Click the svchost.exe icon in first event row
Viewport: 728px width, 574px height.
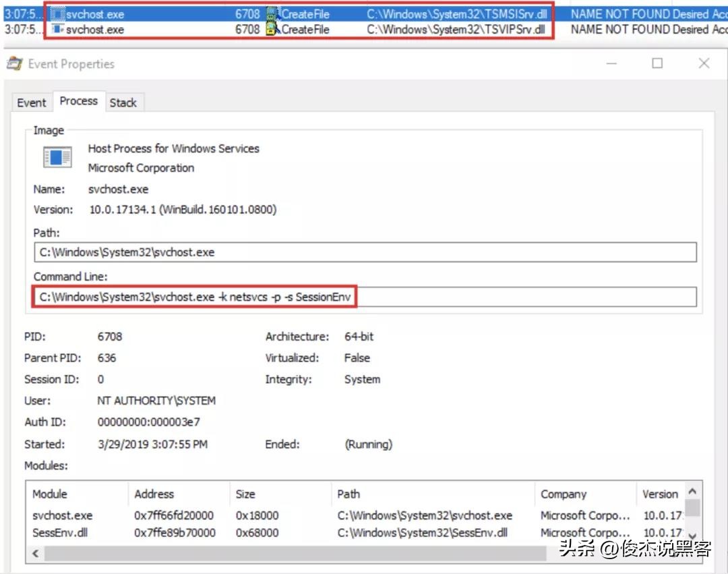coord(57,14)
